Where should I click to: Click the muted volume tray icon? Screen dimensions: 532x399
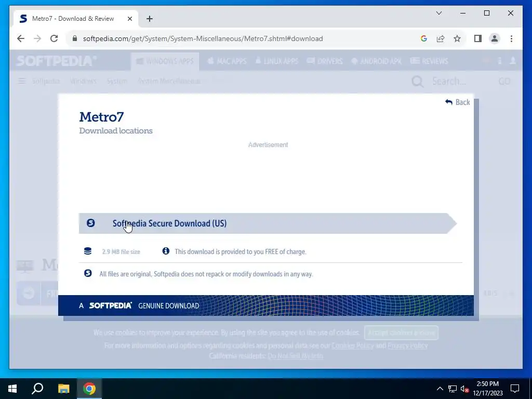(x=464, y=389)
